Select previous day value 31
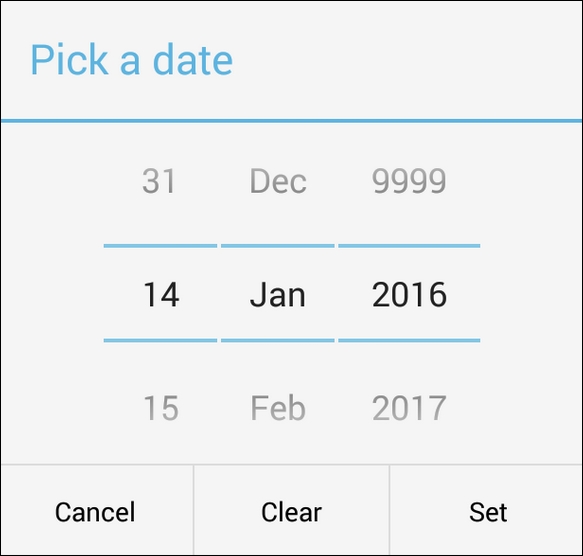The image size is (583, 556). click(x=159, y=181)
